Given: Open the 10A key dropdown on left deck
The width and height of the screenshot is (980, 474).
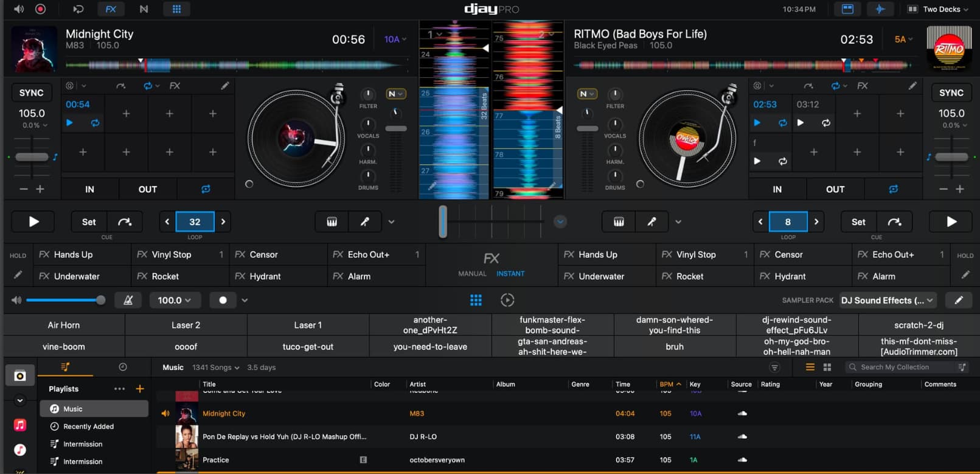Looking at the screenshot, I should [x=395, y=39].
